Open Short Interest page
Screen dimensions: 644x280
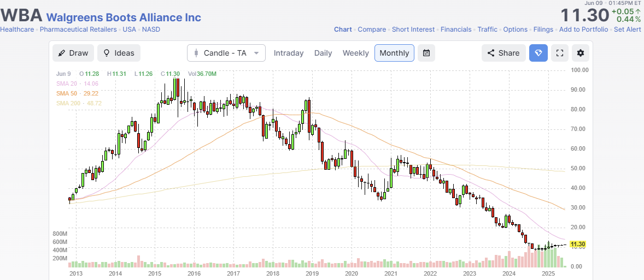tap(413, 29)
